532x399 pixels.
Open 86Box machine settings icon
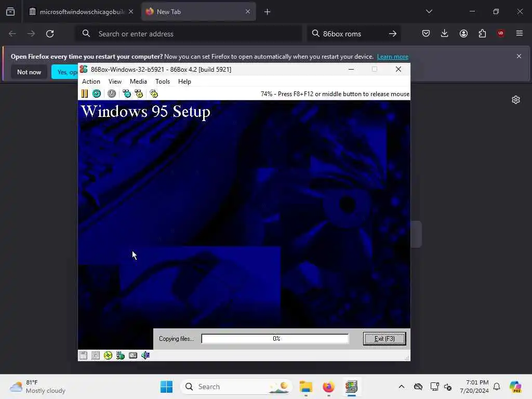[x=154, y=94]
